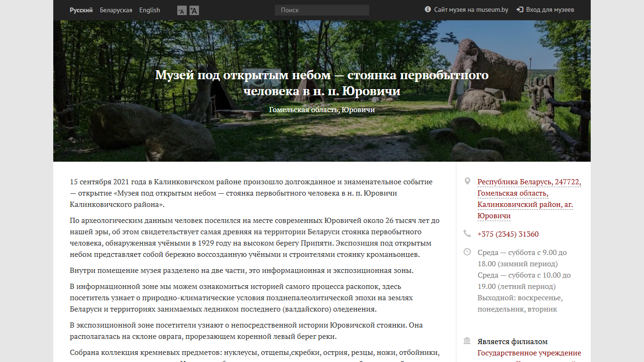Open 'Сайт музея на museum.by' link
Image resolution: width=644 pixels, height=362 pixels.
471,9
